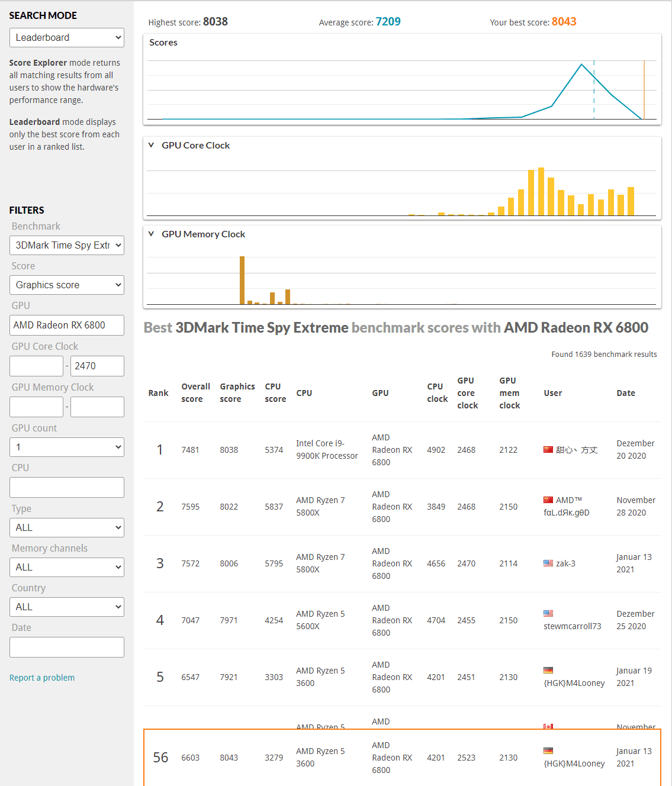This screenshot has width=672, height=786.
Task: Click the date Dezember 20 2020
Action: click(635, 450)
